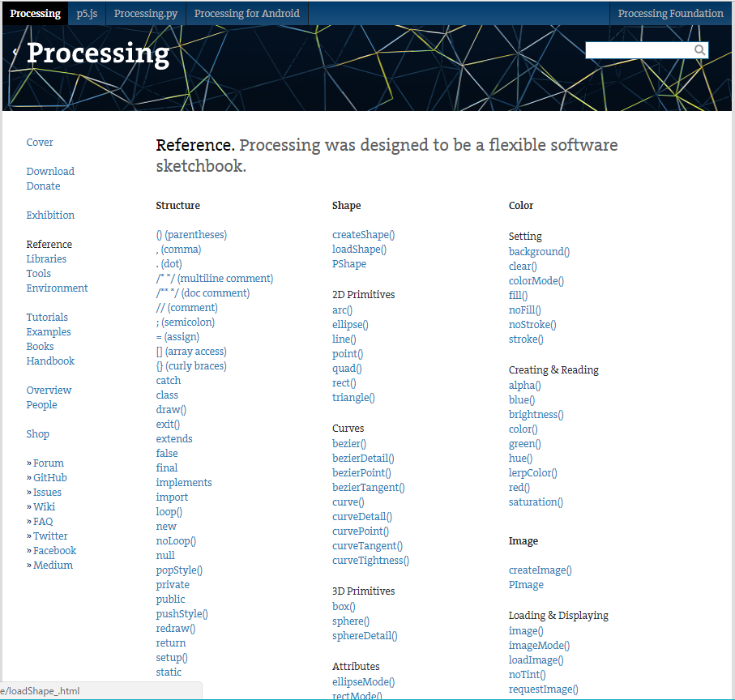735x700 pixels.
Task: Open the imageMode() reference
Action: pyautogui.click(x=539, y=645)
